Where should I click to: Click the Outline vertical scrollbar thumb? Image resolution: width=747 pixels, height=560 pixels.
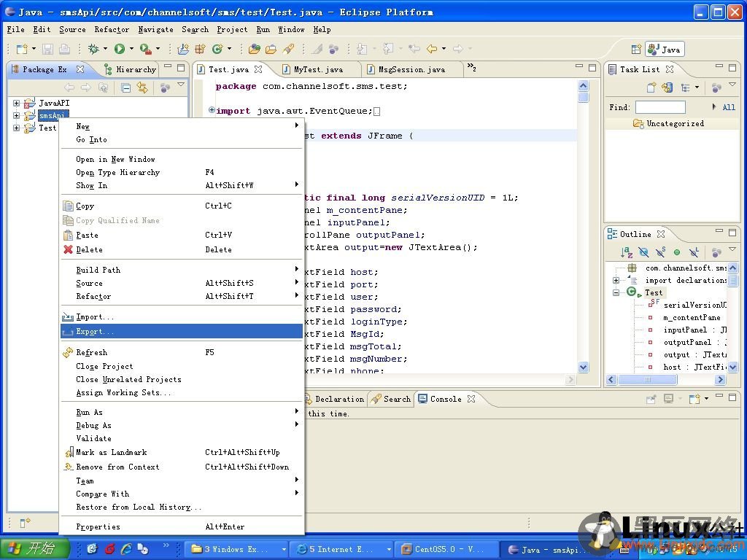tap(732, 280)
